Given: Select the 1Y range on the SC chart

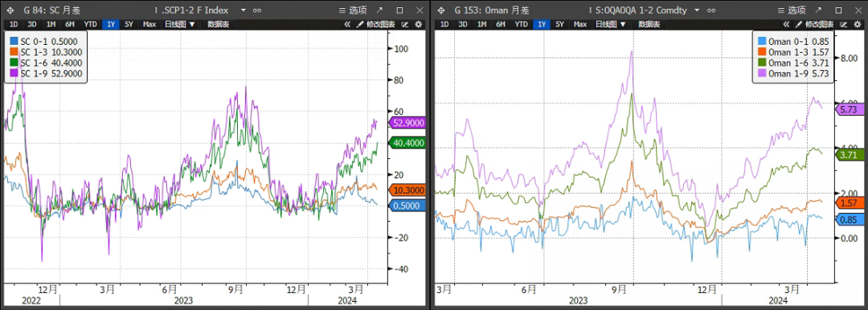Looking at the screenshot, I should [110, 24].
